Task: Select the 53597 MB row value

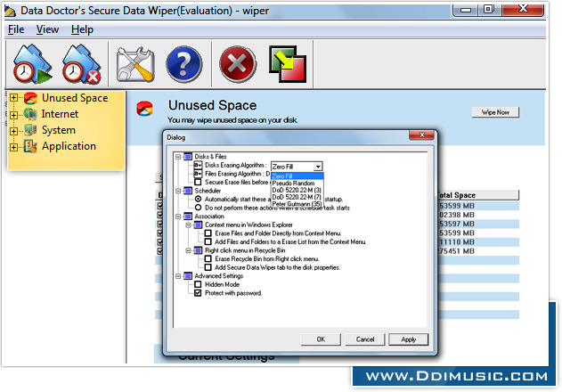Action: click(x=457, y=224)
